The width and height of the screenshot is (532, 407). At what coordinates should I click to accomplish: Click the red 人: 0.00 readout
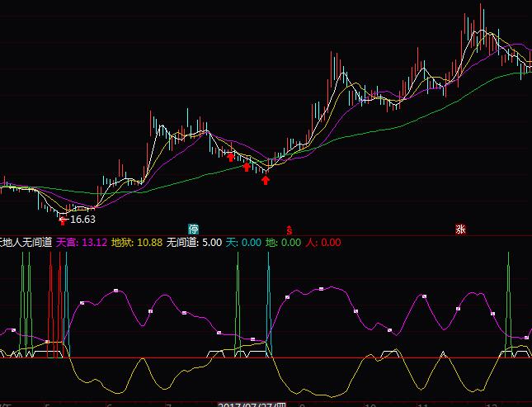pyautogui.click(x=322, y=243)
